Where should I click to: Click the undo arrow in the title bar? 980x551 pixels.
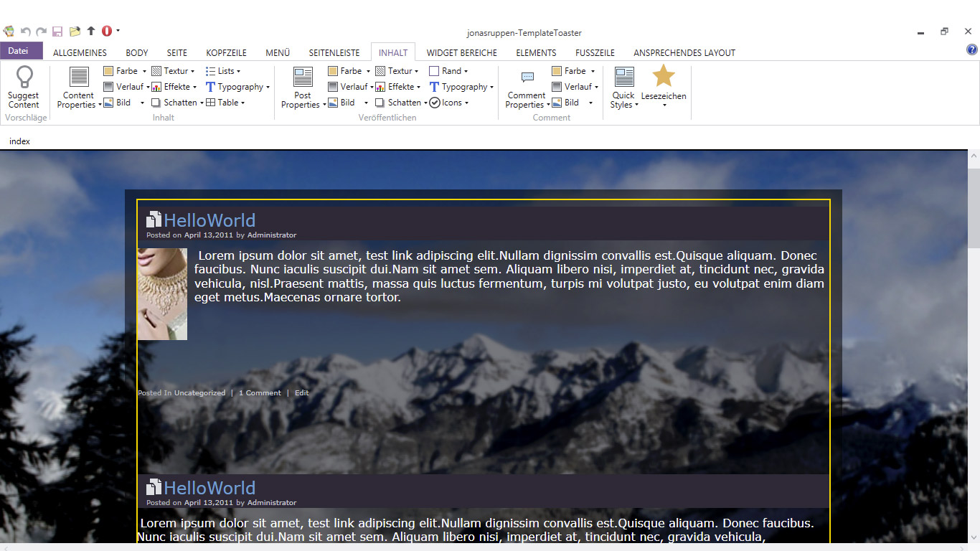[x=26, y=32]
